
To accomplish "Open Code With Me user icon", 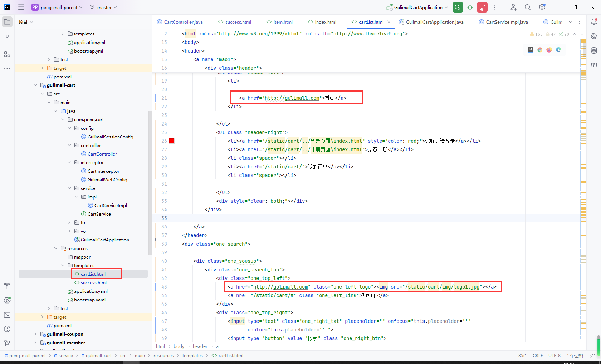I will pos(513,7).
